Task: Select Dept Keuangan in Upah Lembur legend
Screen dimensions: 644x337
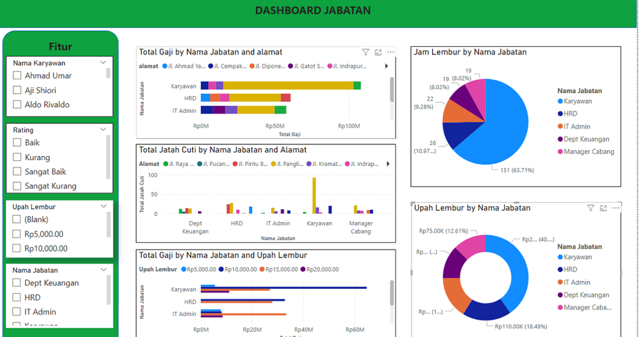Action: [586, 295]
